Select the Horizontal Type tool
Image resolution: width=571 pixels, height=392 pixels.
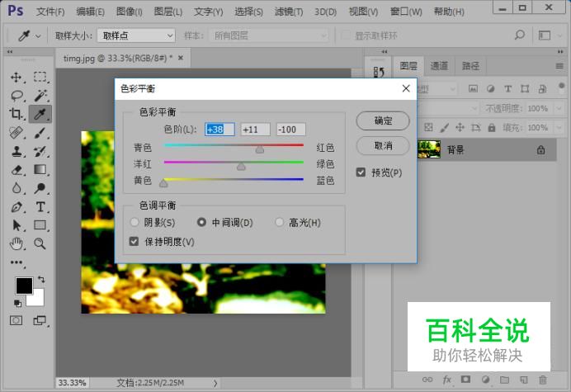pos(40,207)
